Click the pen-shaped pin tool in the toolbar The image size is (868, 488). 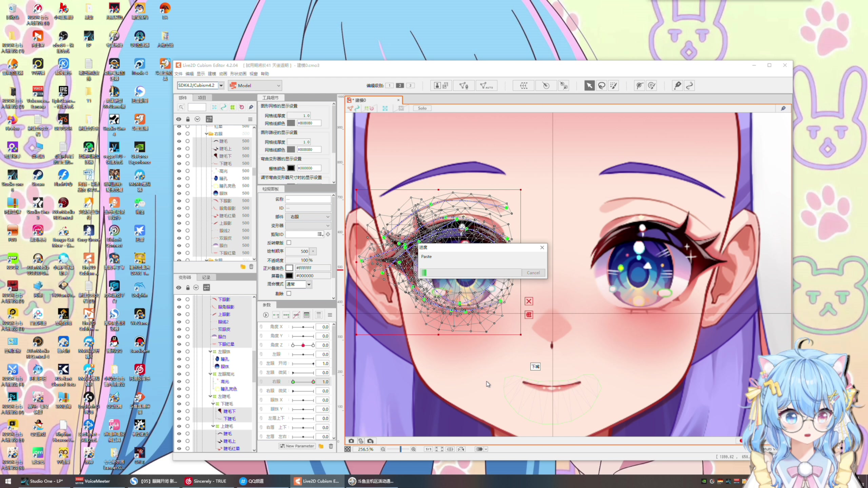pos(677,85)
